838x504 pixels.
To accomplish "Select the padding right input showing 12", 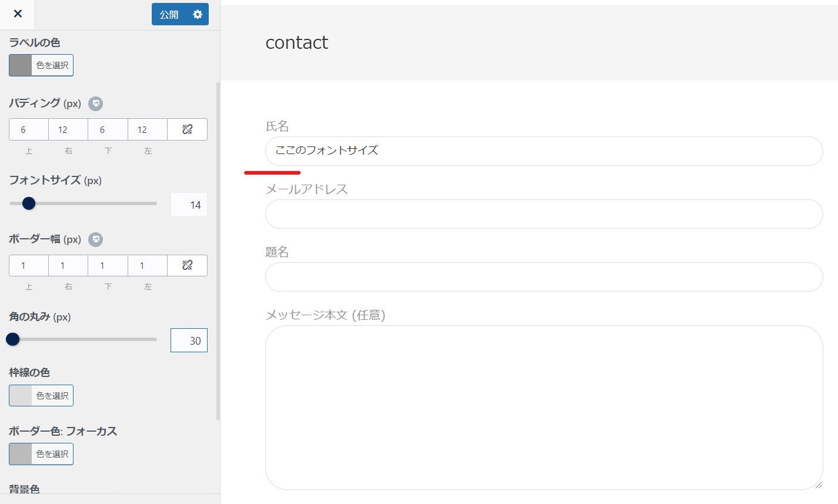I will (x=68, y=129).
